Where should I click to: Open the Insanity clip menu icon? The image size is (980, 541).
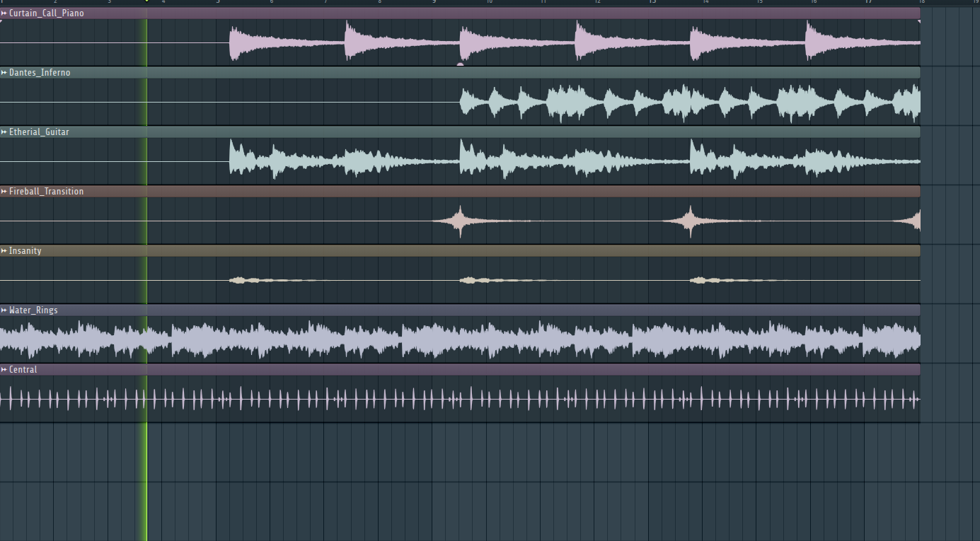4,251
